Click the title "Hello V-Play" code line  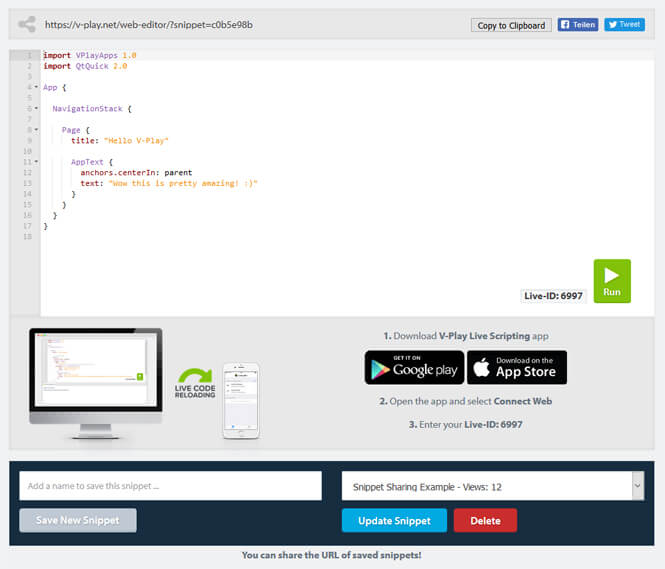[120, 141]
